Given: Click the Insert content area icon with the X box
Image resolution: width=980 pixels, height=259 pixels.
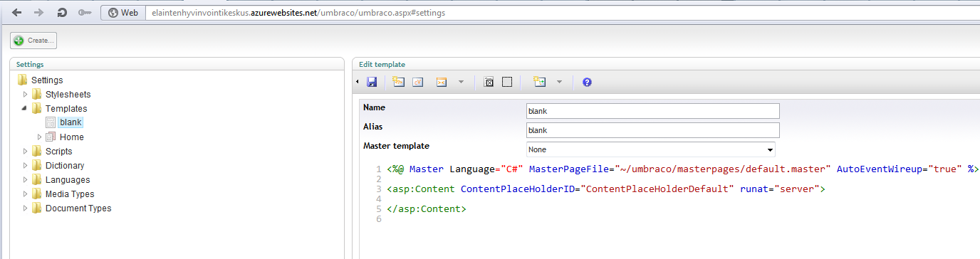Looking at the screenshot, I should click(x=489, y=83).
